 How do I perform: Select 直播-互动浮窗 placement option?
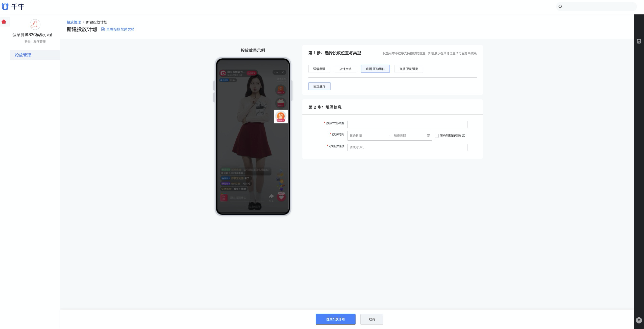click(409, 69)
